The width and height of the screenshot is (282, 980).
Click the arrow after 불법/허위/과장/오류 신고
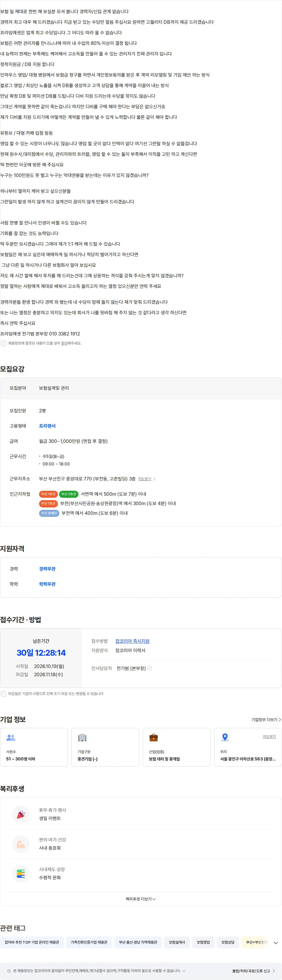[x=273, y=971]
